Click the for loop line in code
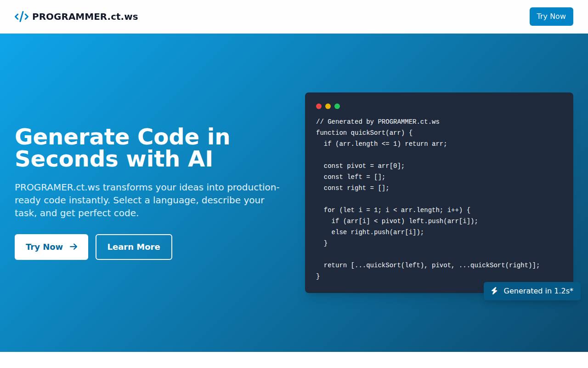 [x=397, y=210]
